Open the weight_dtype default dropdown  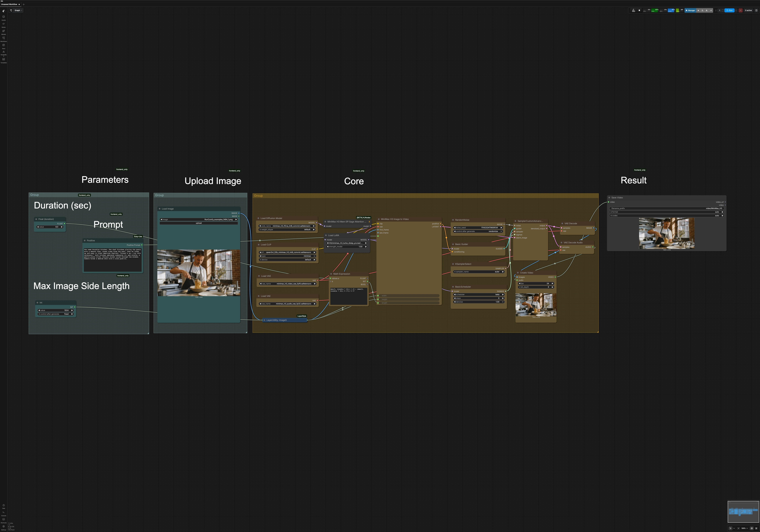point(287,230)
